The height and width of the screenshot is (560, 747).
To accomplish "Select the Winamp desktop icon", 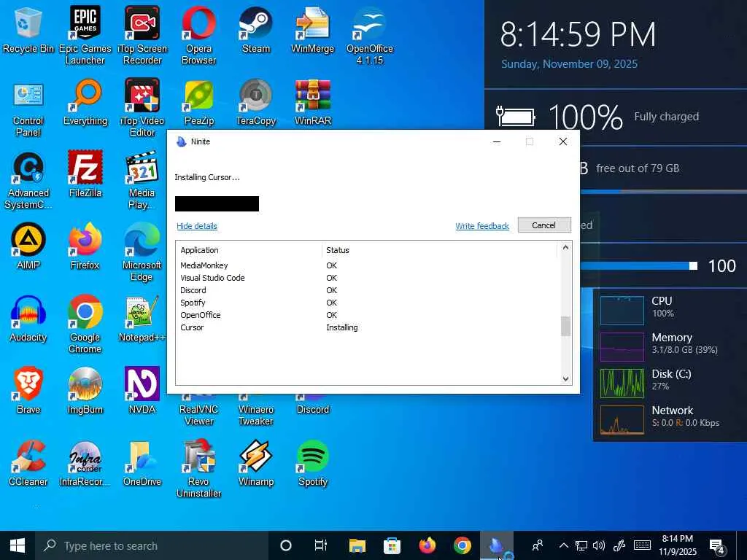I will [256, 463].
